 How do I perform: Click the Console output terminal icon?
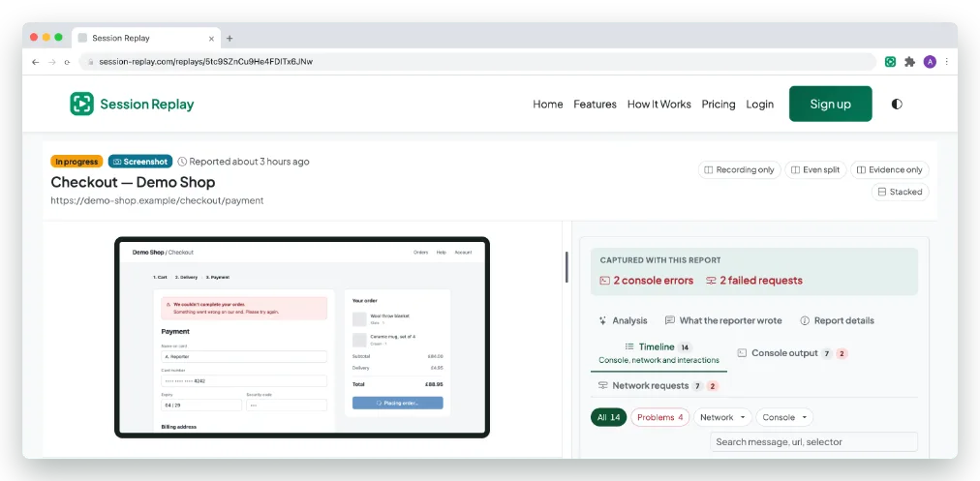pyautogui.click(x=742, y=353)
